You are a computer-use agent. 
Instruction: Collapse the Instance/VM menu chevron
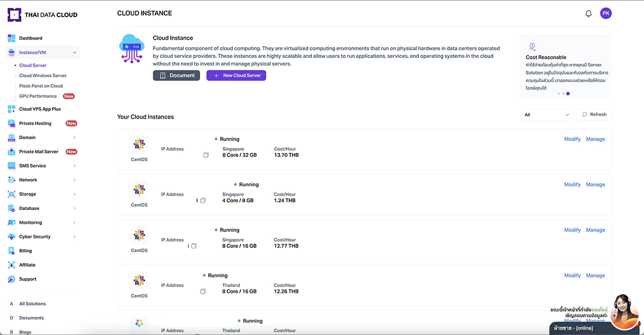coord(75,53)
